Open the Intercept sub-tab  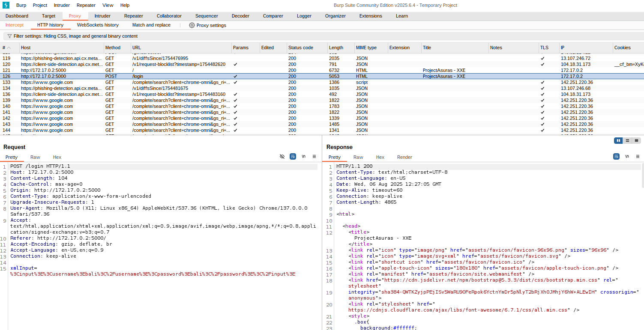pyautogui.click(x=15, y=25)
